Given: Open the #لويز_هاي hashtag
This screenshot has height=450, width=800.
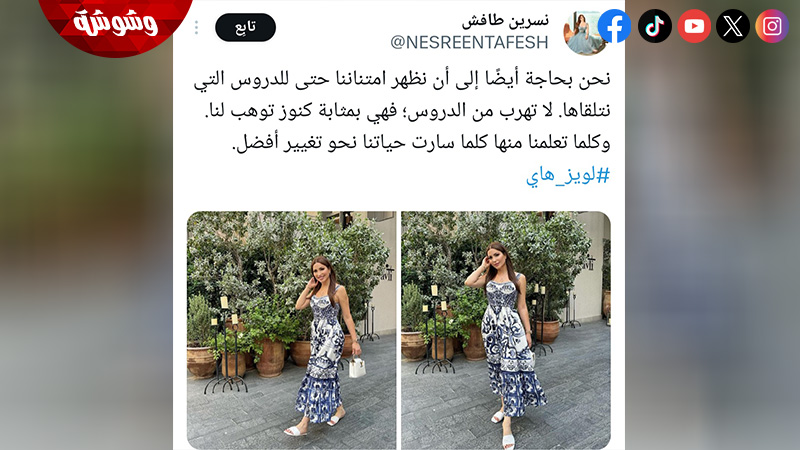Looking at the screenshot, I should 568,176.
